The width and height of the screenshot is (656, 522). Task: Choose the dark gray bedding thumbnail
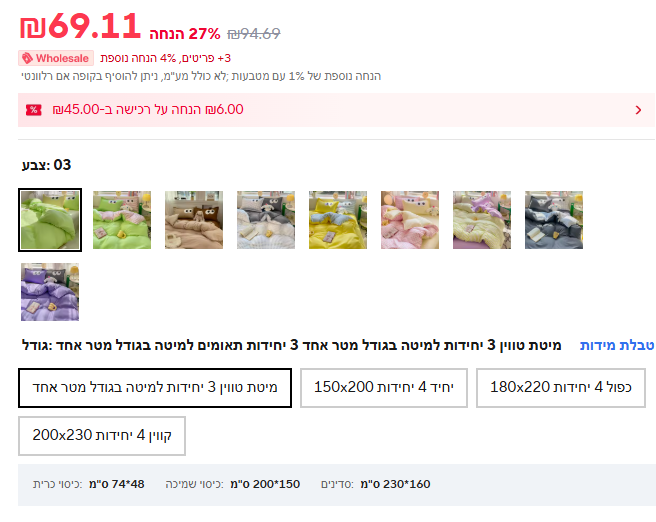coord(554,220)
